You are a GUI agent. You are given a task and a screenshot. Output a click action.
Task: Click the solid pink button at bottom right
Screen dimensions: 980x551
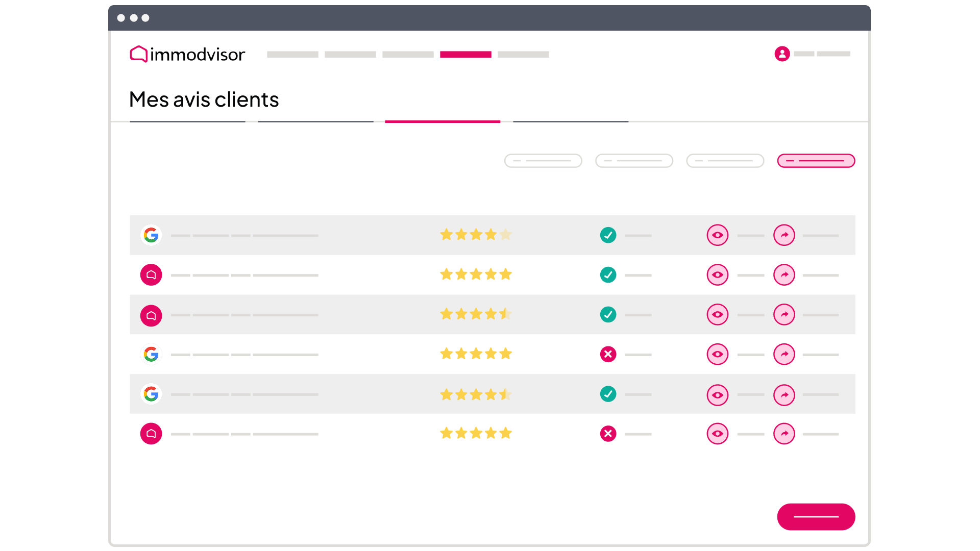816,517
